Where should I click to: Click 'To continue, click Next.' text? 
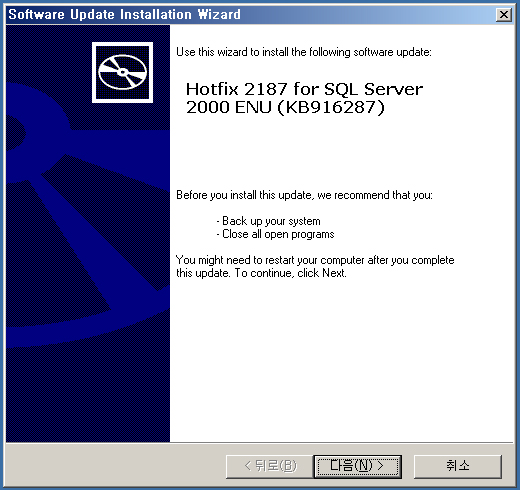click(x=291, y=273)
